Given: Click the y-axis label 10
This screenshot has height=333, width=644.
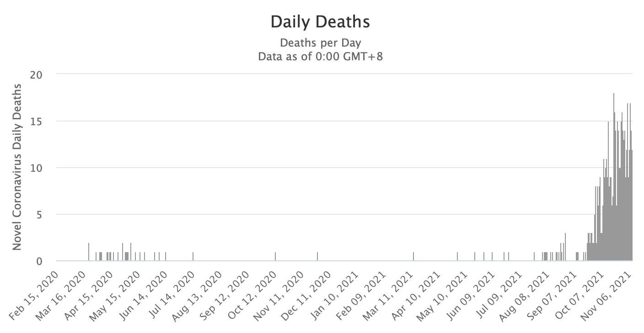Looking at the screenshot, I should tap(37, 168).
